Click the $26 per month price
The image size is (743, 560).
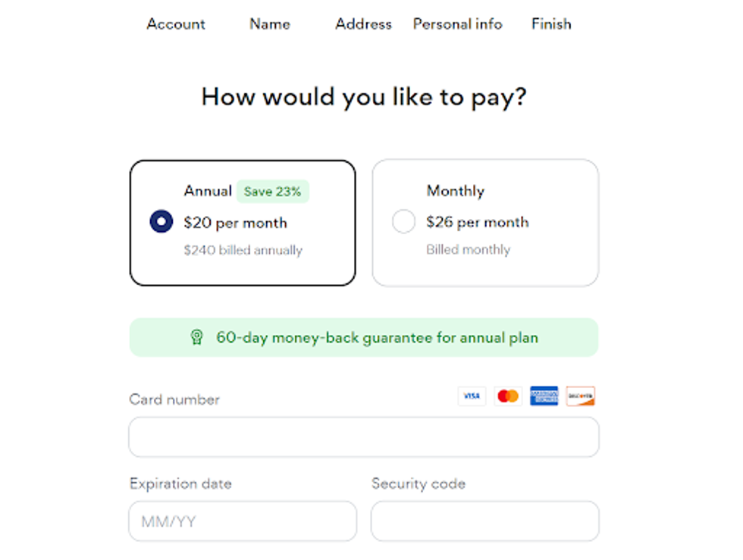478,222
